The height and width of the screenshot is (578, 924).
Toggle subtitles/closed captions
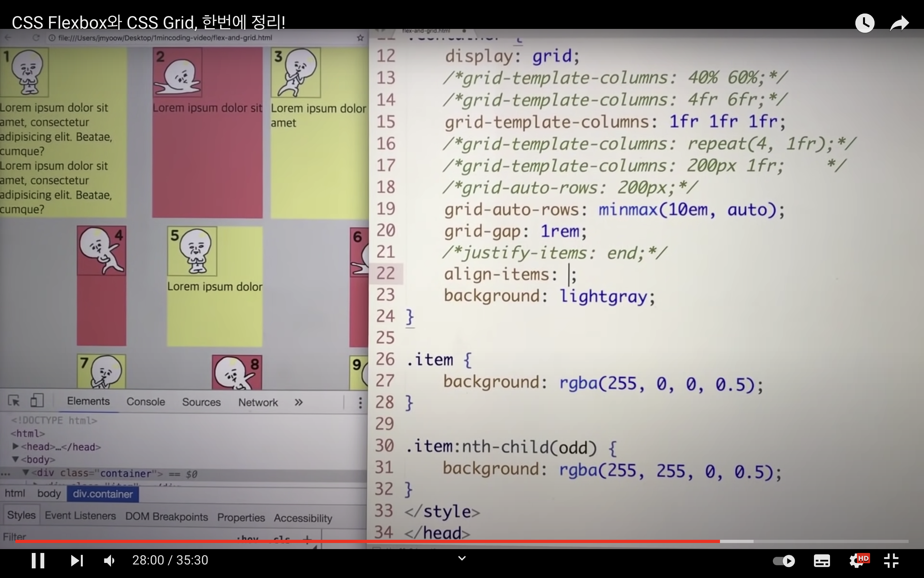tap(822, 561)
